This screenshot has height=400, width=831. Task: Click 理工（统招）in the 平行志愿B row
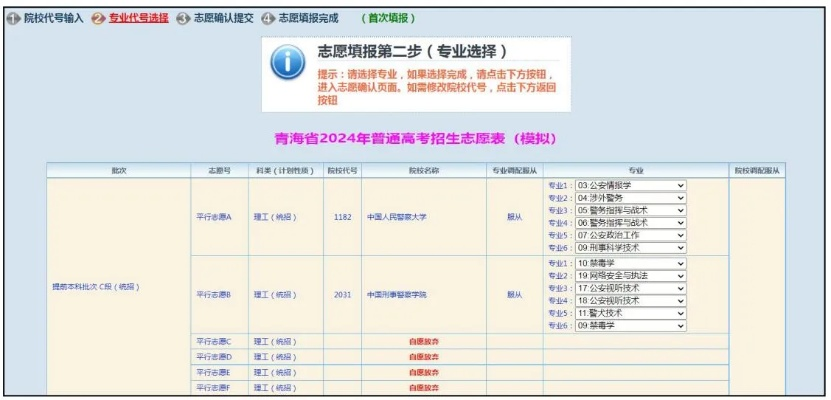tap(275, 295)
